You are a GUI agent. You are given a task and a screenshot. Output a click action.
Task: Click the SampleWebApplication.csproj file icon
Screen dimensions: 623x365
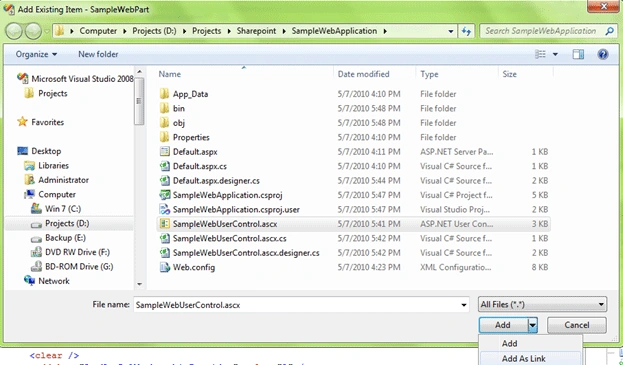(164, 195)
